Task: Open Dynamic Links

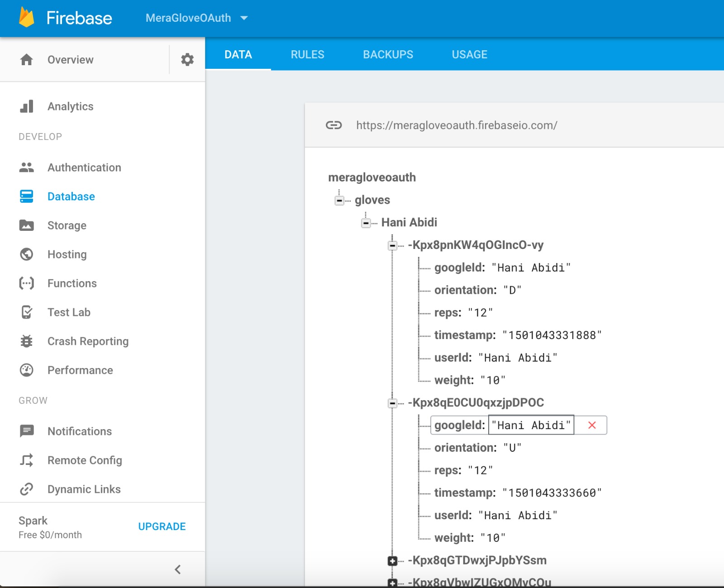Action: click(x=84, y=489)
